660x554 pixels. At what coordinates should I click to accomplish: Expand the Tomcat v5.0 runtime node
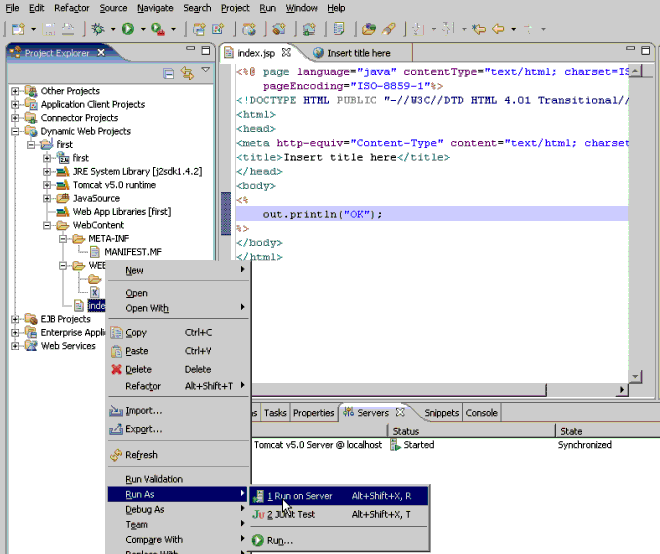point(47,185)
